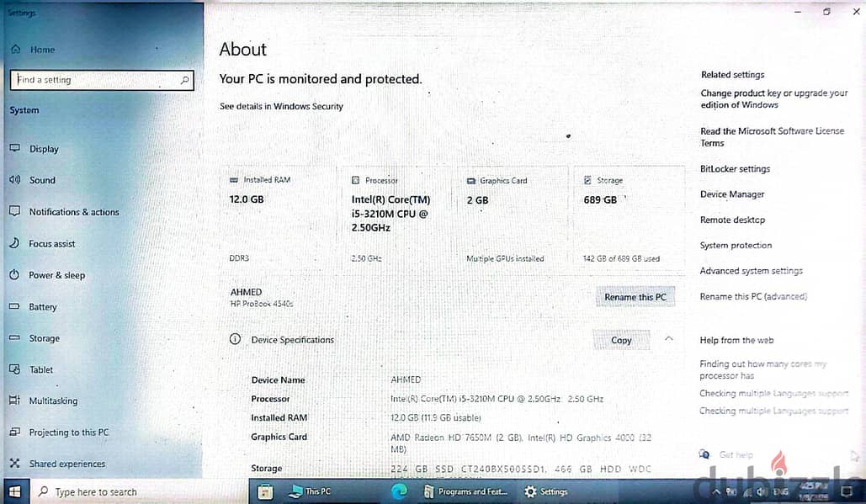Screen dimensions: 866x504
Task: Click the taskbar Type here to search box
Action: 138,491
